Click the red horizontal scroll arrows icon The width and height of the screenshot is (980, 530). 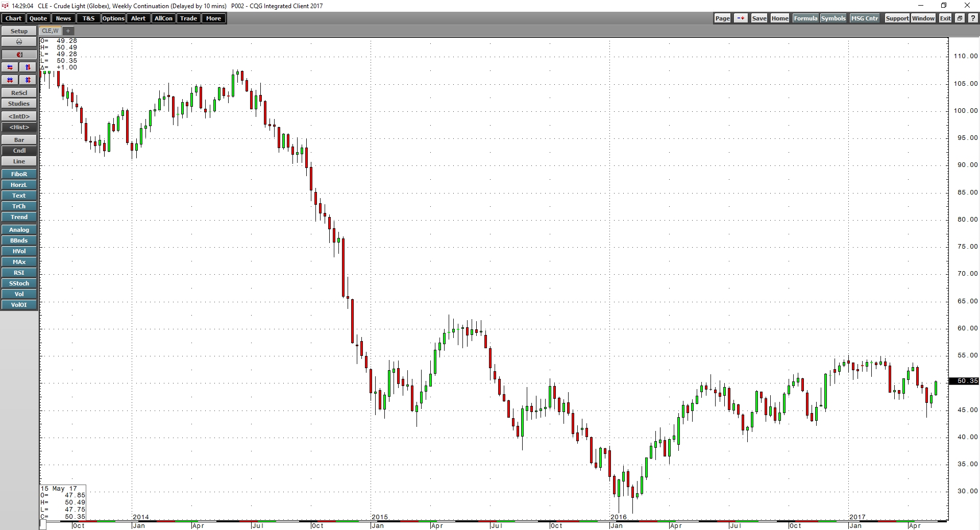10,67
